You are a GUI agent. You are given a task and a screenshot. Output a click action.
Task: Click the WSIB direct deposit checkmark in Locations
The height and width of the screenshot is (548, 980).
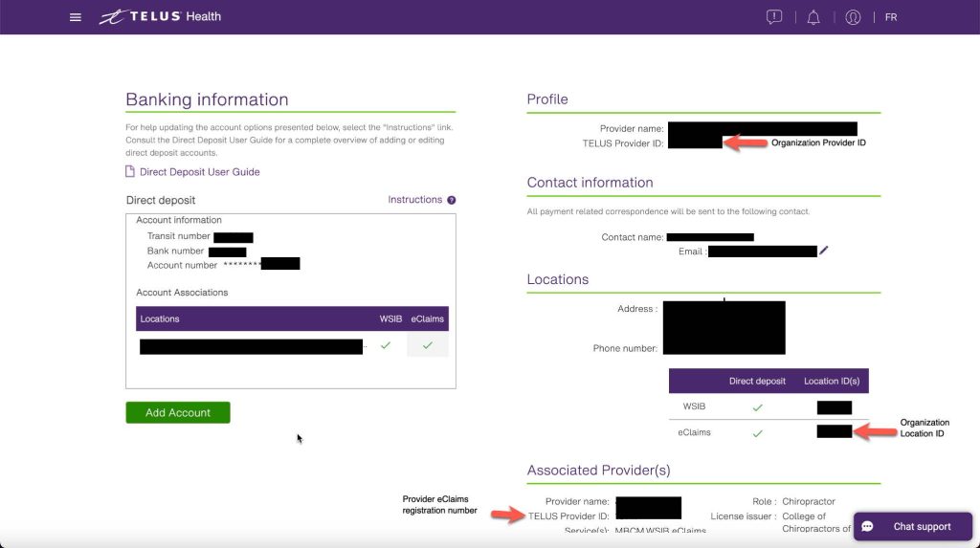(758, 407)
